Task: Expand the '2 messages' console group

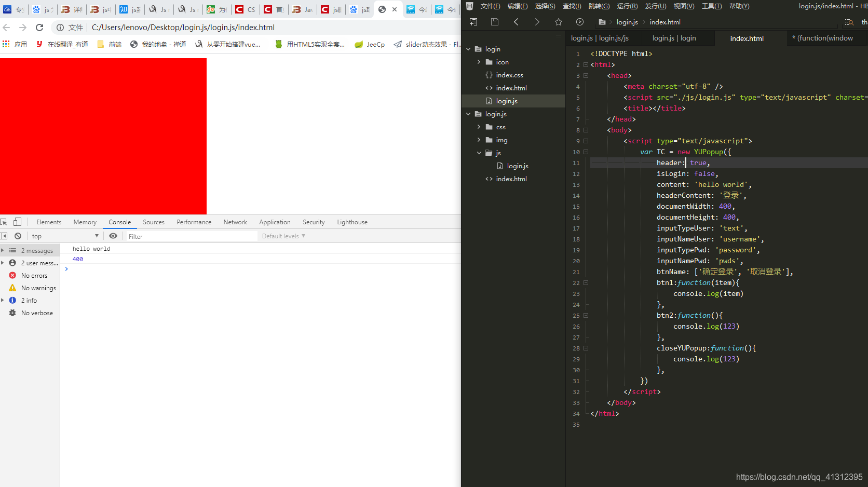Action: click(x=3, y=250)
